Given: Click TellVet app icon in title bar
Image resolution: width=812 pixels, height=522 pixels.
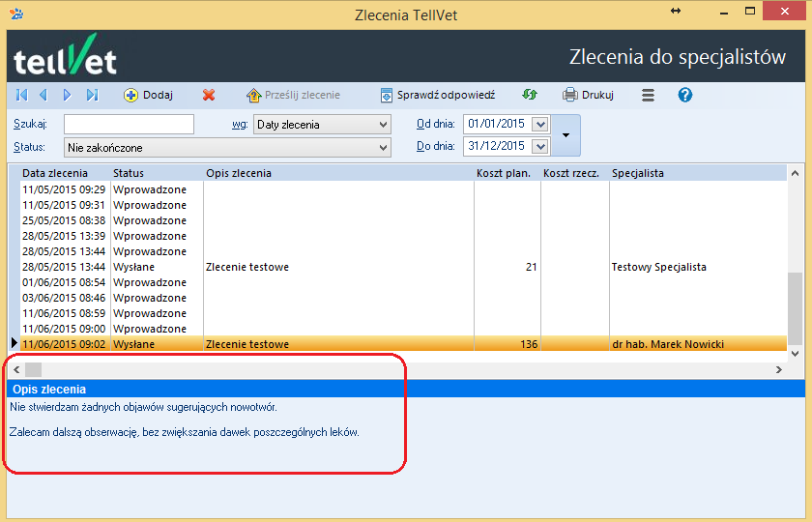Looking at the screenshot, I should pos(16,14).
